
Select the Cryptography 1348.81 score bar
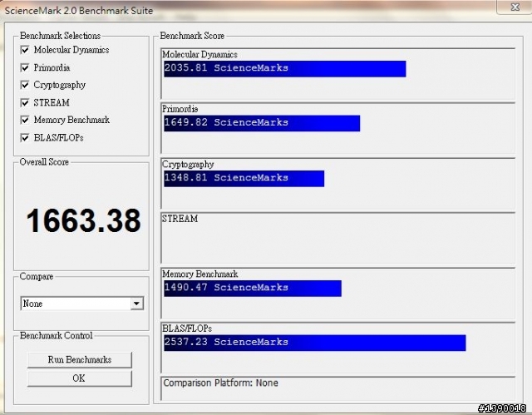(x=244, y=179)
